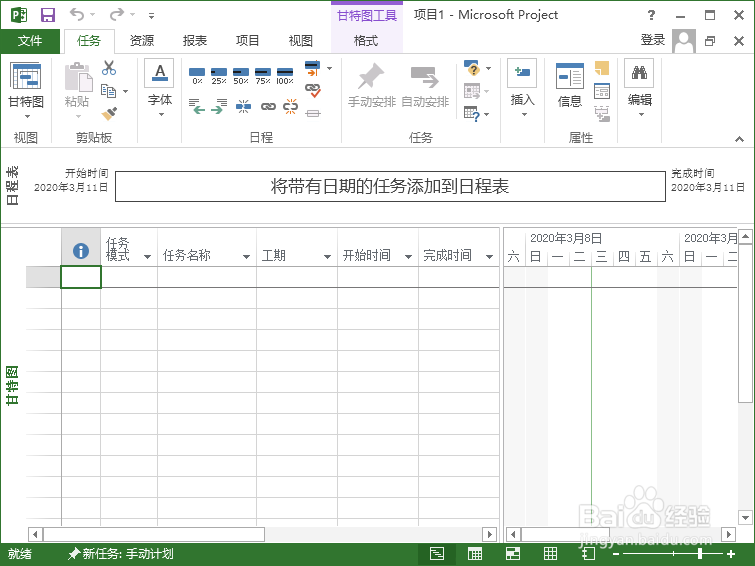
Task: Outdent the selected task
Action: pyautogui.click(x=197, y=106)
